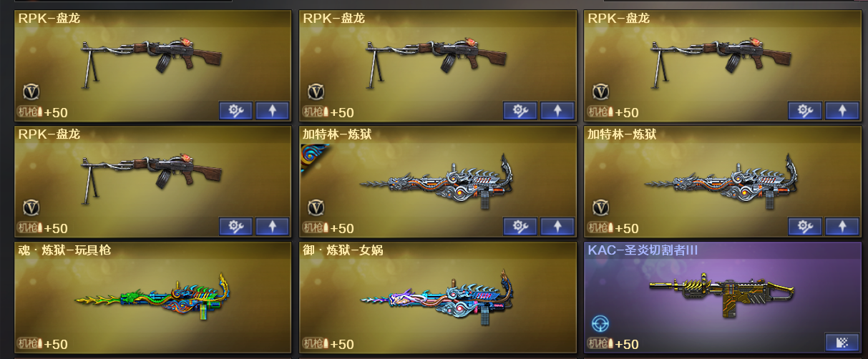Image resolution: width=868 pixels, height=359 pixels.
Task: Open gear-wrench button on second-row RPK-盘龙 card
Action: [235, 227]
